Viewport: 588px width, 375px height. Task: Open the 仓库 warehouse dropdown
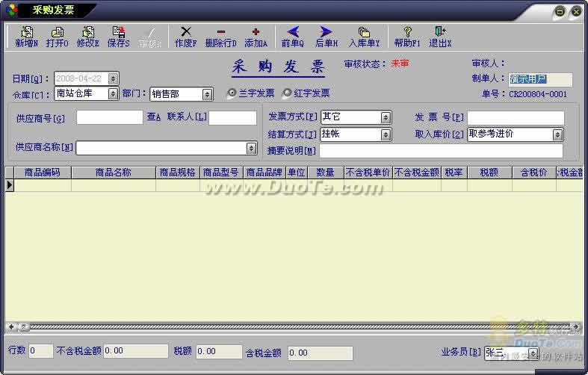(x=113, y=93)
